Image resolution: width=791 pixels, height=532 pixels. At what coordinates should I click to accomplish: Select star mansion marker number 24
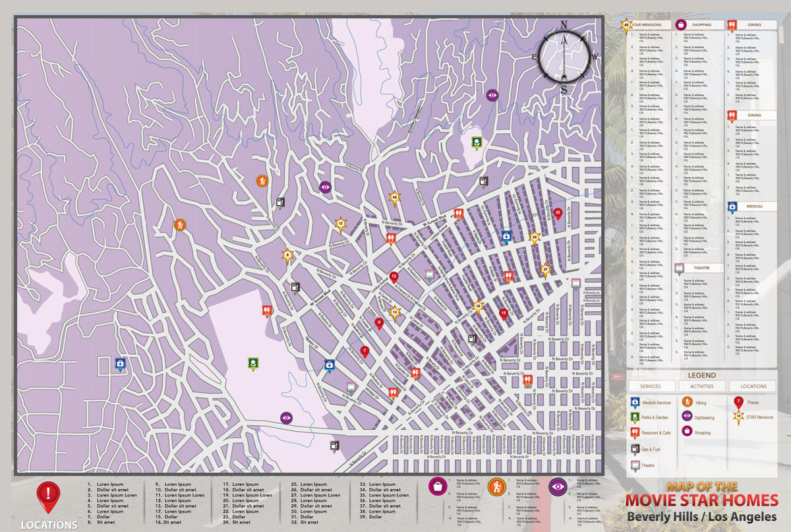point(535,237)
